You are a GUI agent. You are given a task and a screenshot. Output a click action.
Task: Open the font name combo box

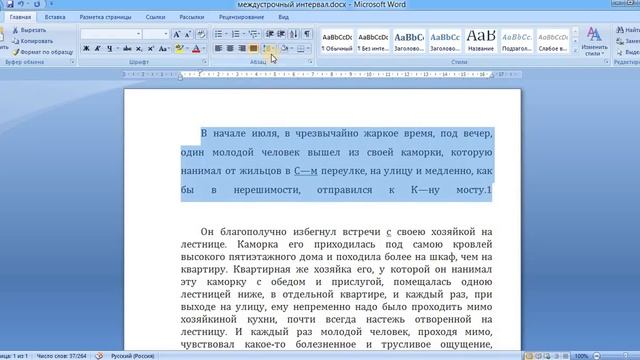pyautogui.click(x=111, y=34)
